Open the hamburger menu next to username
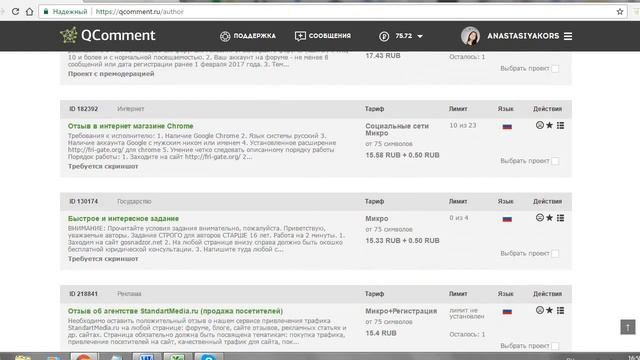 point(568,36)
